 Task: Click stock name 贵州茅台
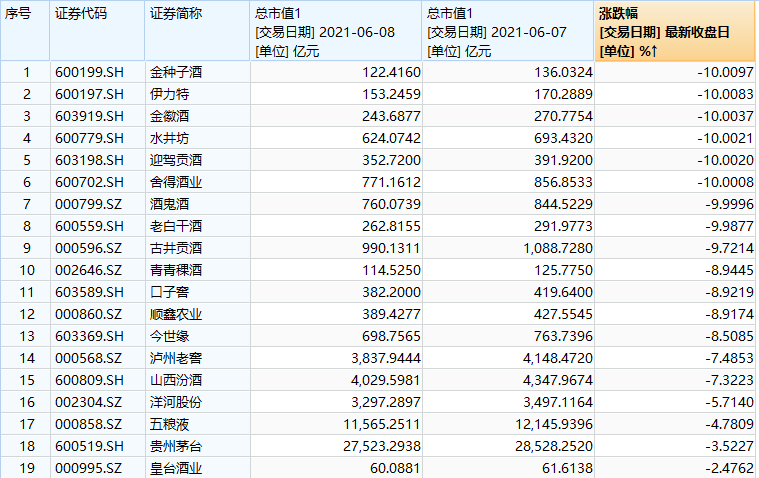[x=176, y=446]
